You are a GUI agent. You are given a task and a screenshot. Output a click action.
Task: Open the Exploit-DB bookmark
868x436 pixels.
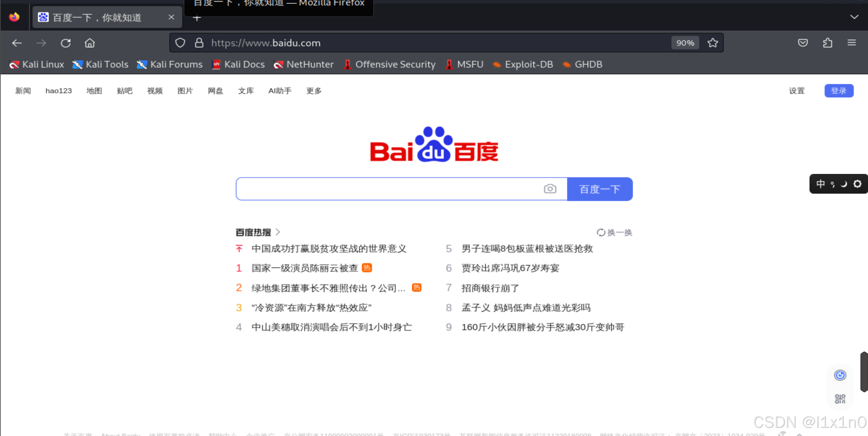523,64
